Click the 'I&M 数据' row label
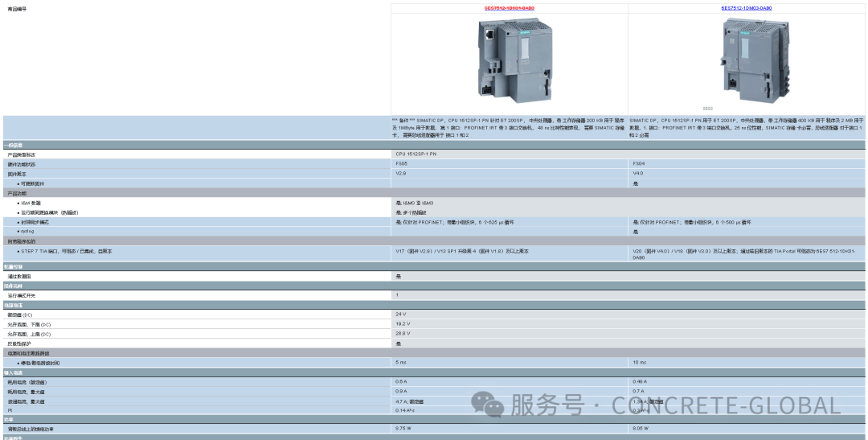Screen dimensions: 868x440 [31, 203]
